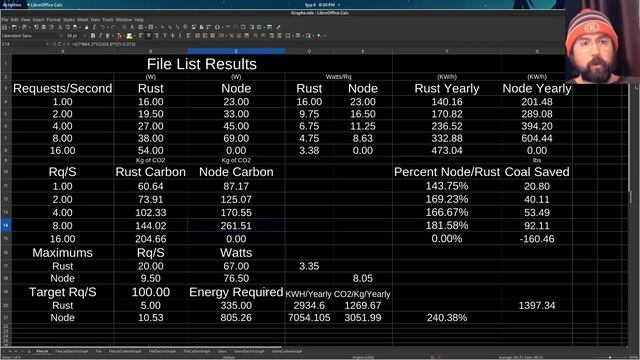
Task: Click the New document icon
Action: point(4,27)
